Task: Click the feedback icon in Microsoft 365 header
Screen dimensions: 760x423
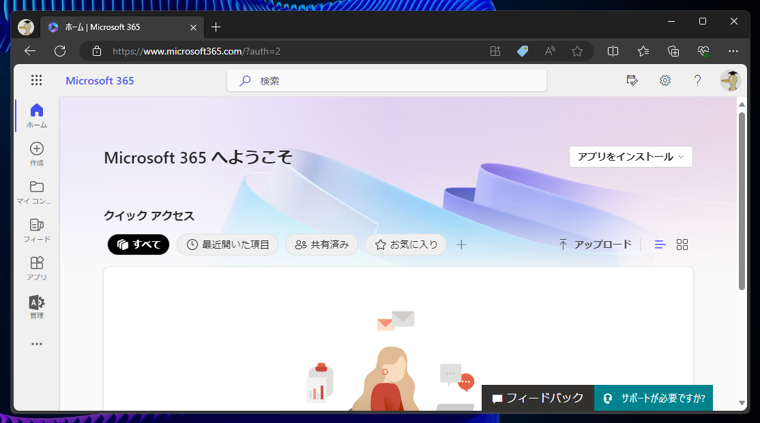Action: click(x=632, y=80)
